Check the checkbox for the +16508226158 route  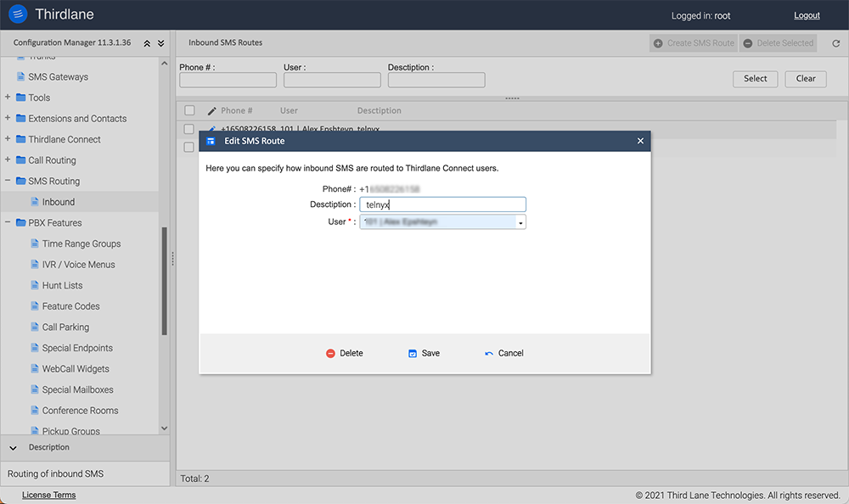click(x=189, y=129)
